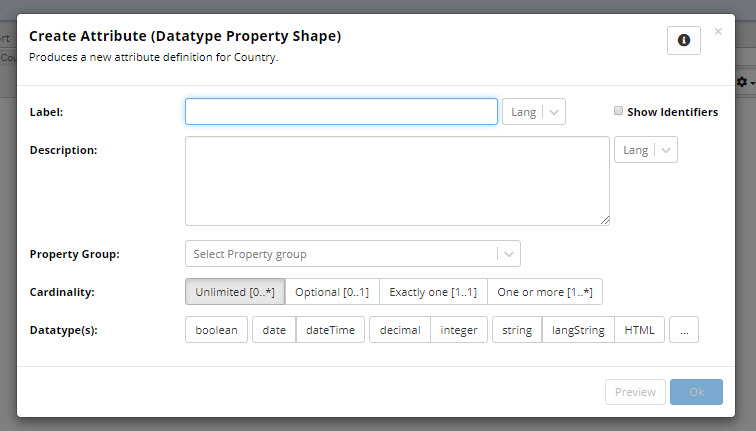The width and height of the screenshot is (756, 431).
Task: Show more datatypes with ellipsis button
Action: [x=684, y=330]
